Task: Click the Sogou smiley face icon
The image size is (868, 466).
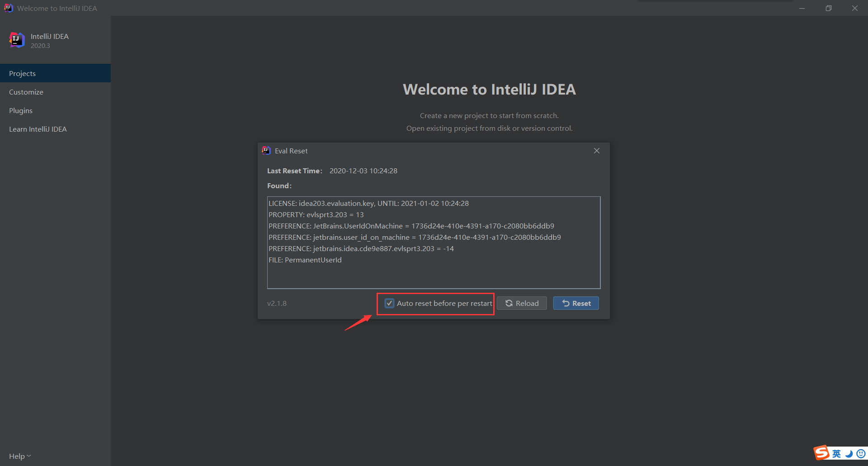Action: [x=861, y=453]
